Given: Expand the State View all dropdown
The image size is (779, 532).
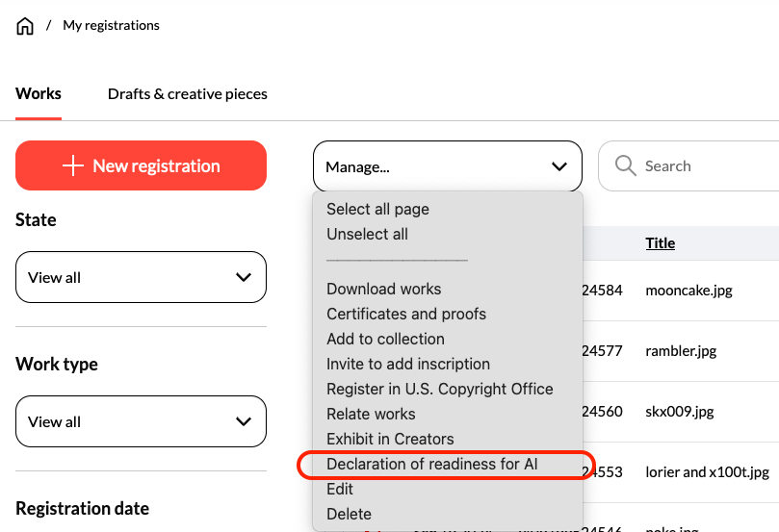Looking at the screenshot, I should [x=141, y=277].
